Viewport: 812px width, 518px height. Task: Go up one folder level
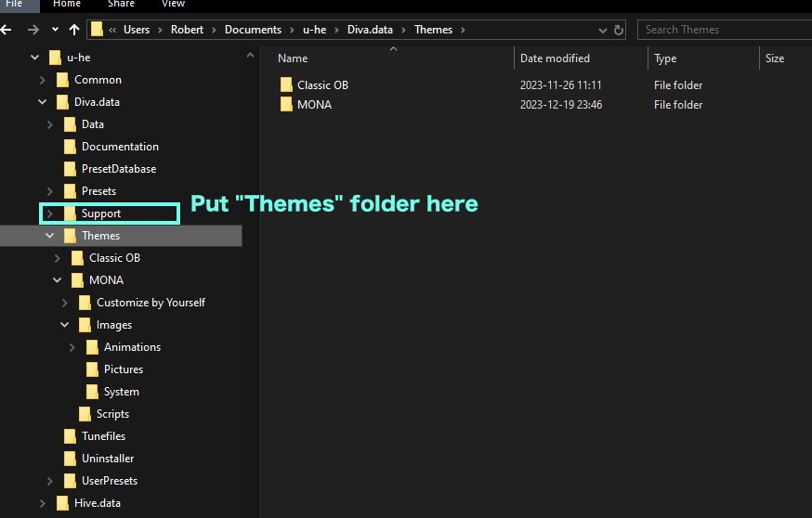coord(74,30)
